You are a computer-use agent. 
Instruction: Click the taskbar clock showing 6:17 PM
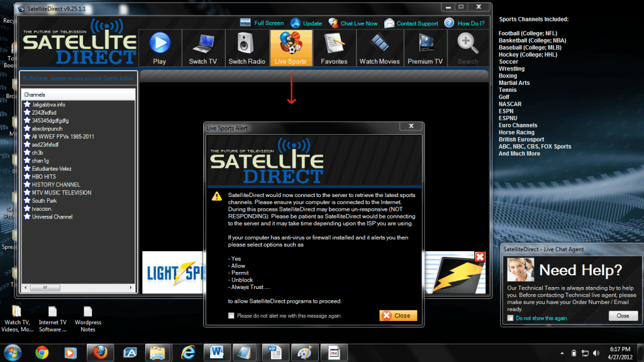coord(620,353)
